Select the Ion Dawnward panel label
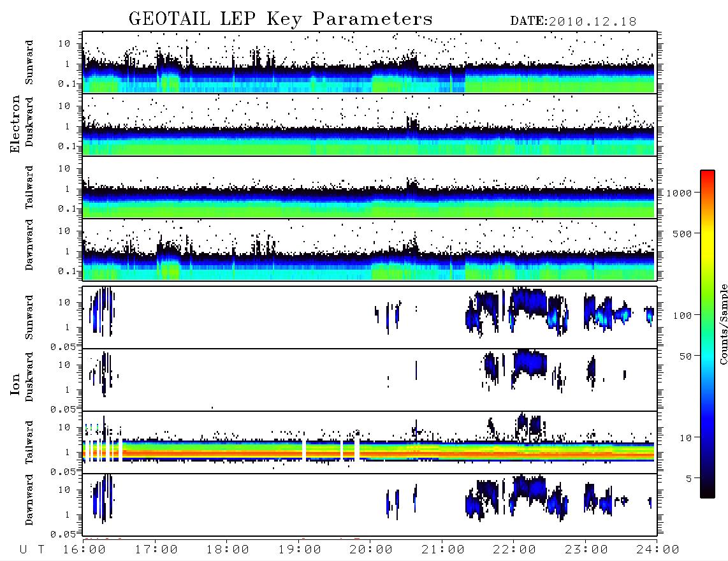 coord(29,500)
